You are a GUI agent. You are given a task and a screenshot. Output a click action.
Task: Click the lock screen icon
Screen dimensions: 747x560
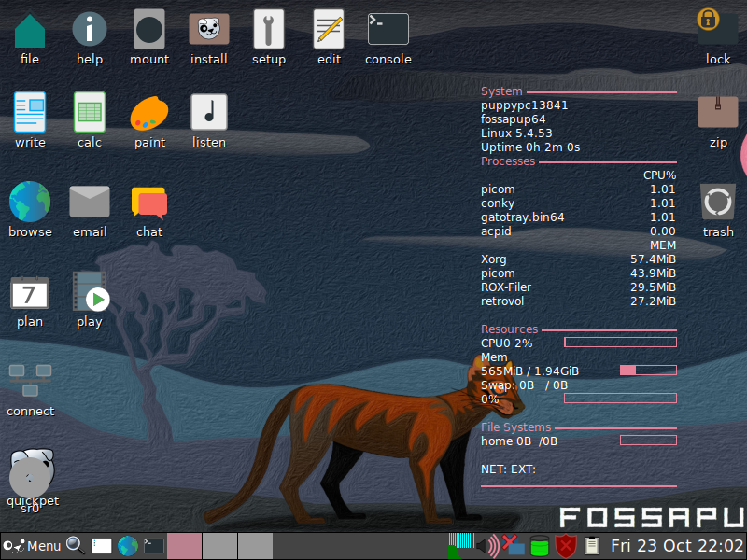click(x=717, y=28)
